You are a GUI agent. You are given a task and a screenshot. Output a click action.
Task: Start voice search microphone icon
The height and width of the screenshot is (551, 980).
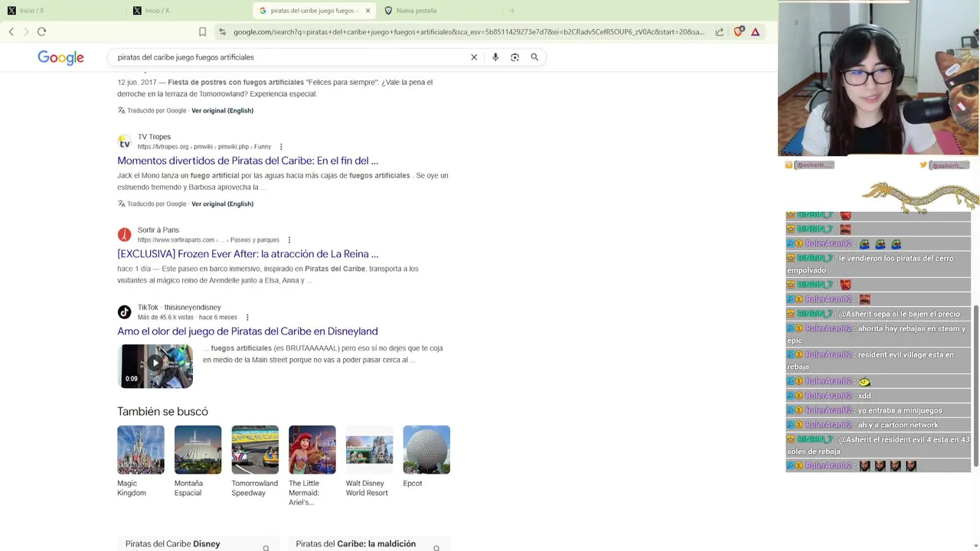coord(495,57)
